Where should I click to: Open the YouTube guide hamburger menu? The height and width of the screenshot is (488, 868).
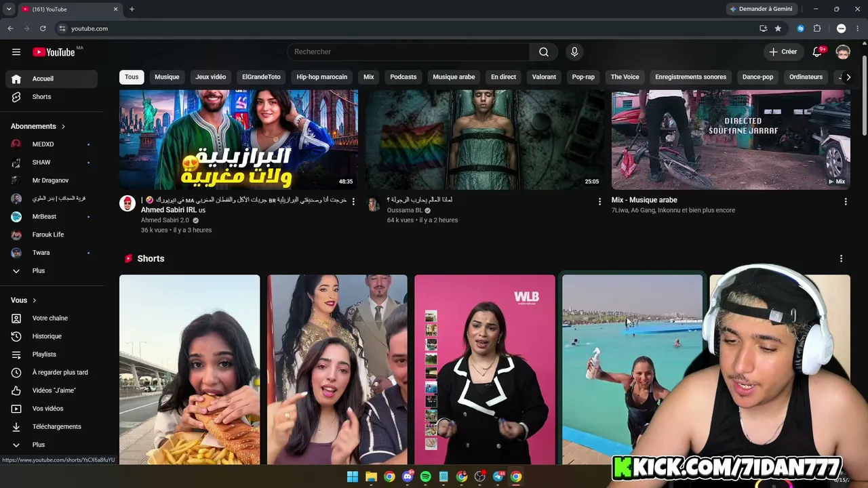click(x=16, y=52)
